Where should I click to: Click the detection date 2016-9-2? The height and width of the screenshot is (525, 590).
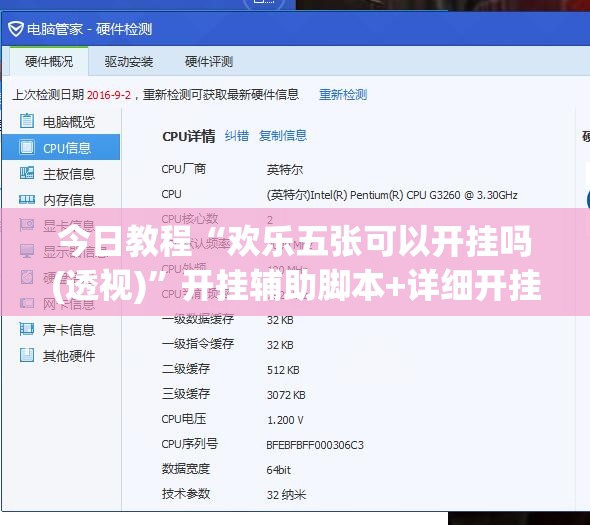tap(109, 95)
